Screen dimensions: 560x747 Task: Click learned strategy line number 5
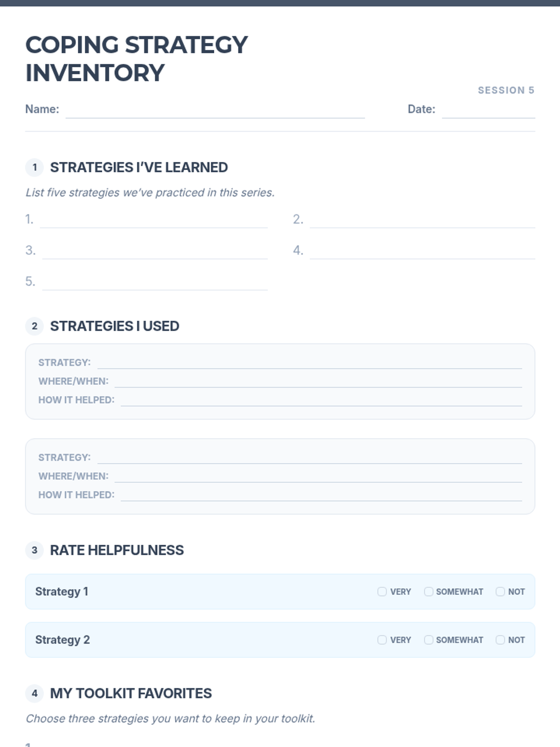click(x=154, y=283)
